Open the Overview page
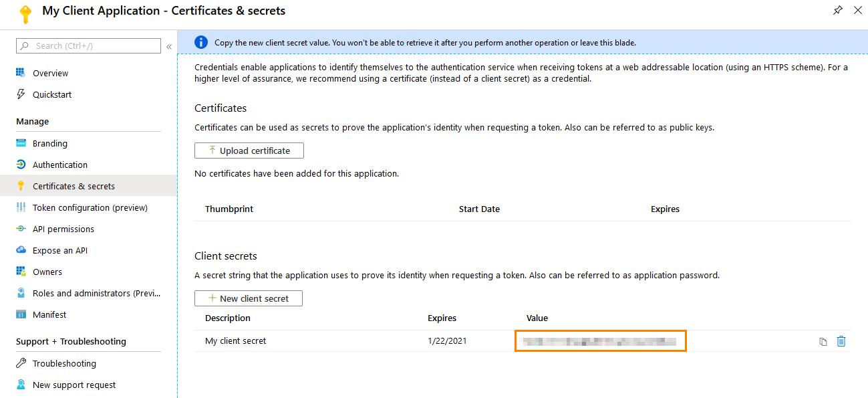Viewport: 868px width, 398px height. point(50,73)
